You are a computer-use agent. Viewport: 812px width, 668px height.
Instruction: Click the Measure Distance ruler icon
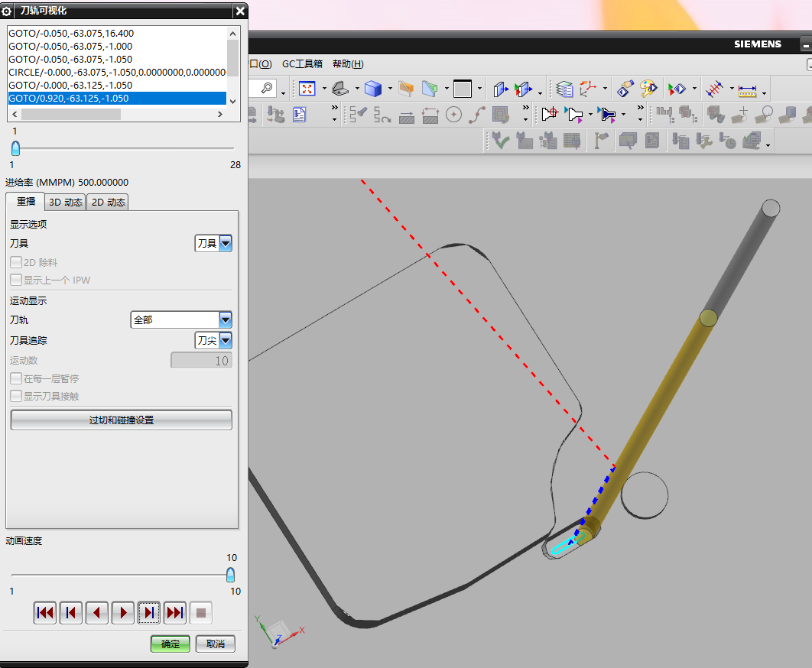click(x=746, y=89)
